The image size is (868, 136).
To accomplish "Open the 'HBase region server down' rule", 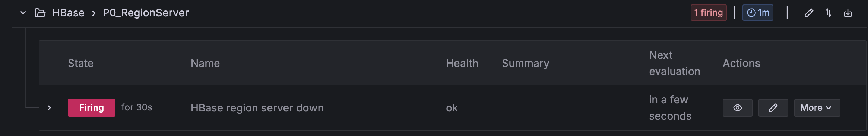I will pyautogui.click(x=257, y=108).
